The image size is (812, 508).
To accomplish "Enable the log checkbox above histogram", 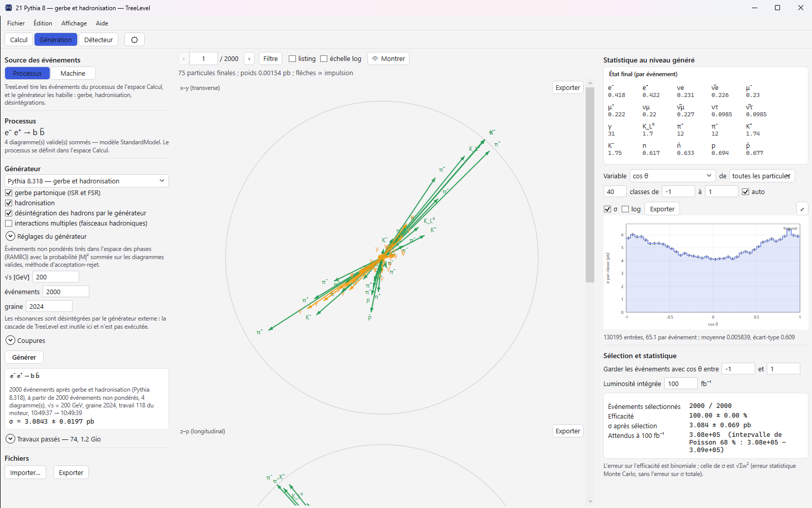I will pyautogui.click(x=625, y=209).
